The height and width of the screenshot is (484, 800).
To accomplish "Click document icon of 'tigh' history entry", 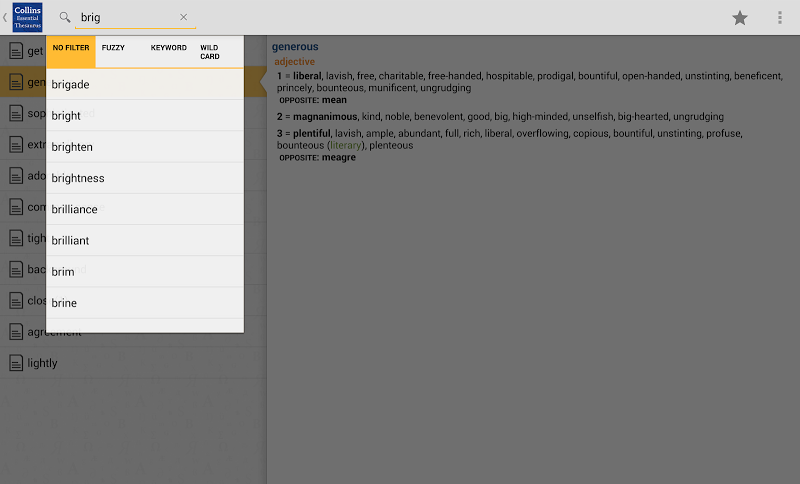I will click(16, 238).
